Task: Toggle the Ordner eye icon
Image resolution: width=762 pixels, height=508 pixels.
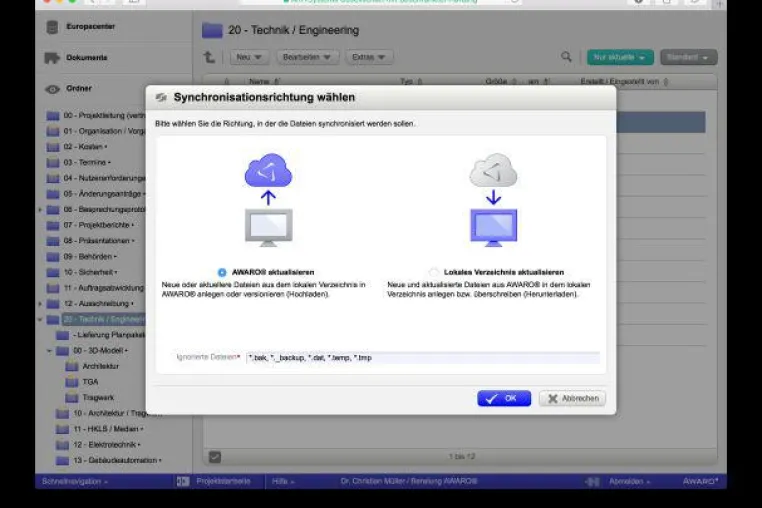Action: click(x=52, y=89)
